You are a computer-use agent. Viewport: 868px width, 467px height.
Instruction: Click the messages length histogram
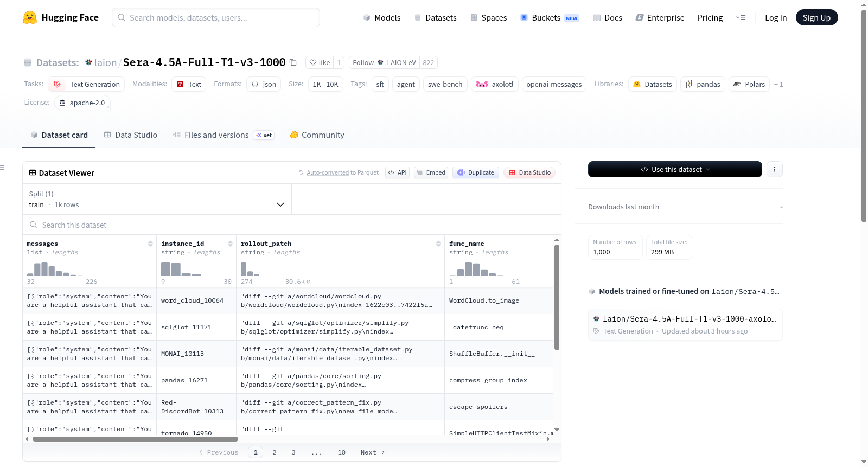coord(62,269)
